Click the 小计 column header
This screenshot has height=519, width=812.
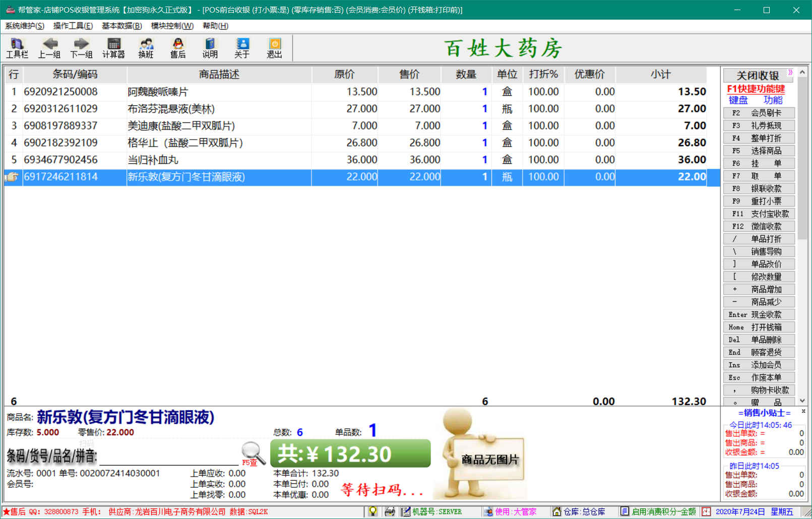pos(661,75)
